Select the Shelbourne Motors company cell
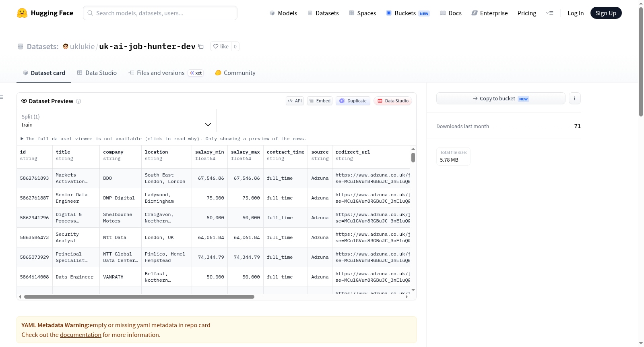Image resolution: width=644 pixels, height=347 pixels. coord(121,218)
